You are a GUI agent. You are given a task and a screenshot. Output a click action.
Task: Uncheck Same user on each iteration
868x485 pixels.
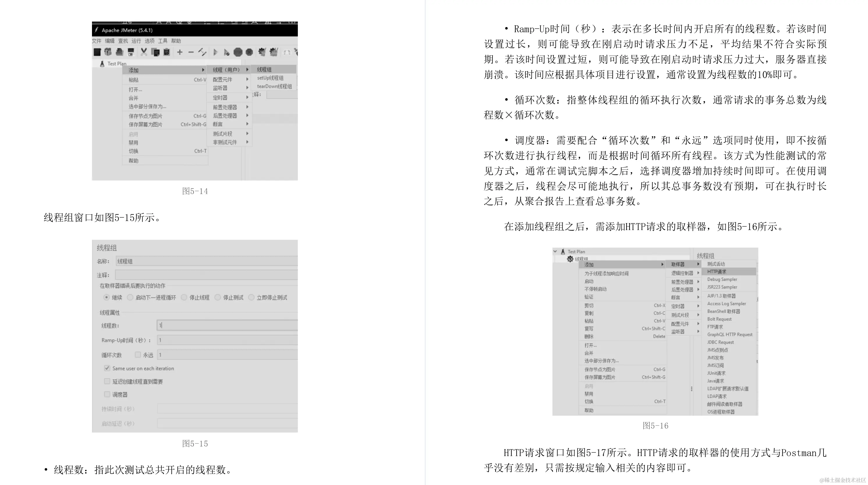[x=107, y=368]
